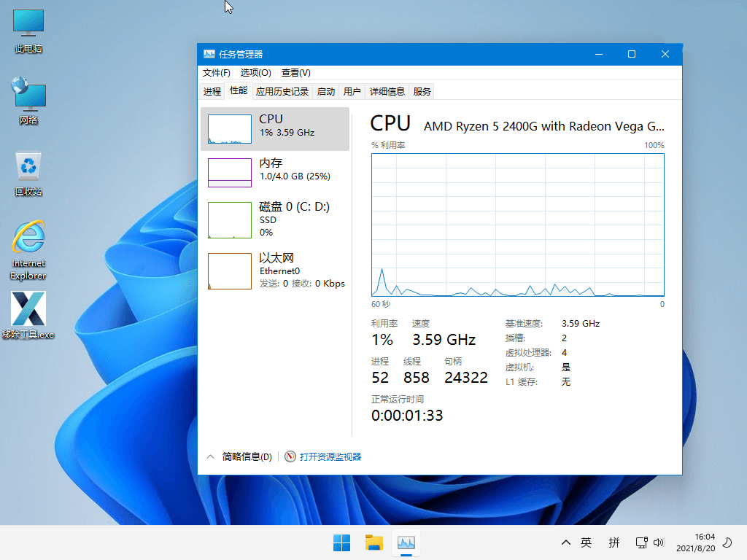Switch to the 服务 (Services) tab
The image size is (747, 560).
422,91
